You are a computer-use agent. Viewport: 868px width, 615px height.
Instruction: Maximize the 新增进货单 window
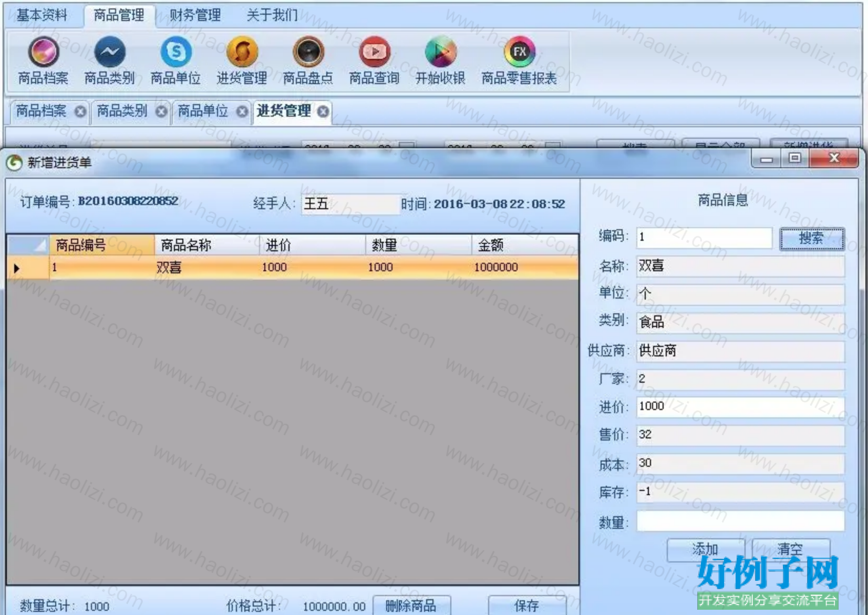[795, 158]
